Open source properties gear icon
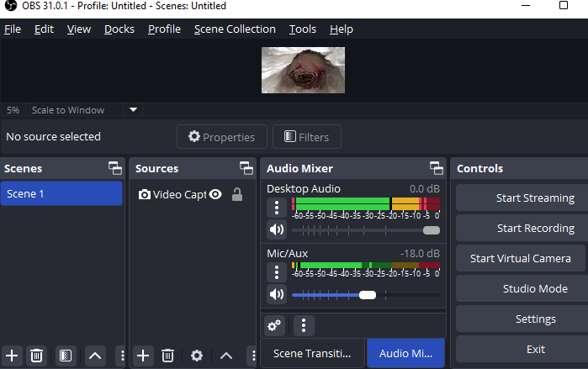The width and height of the screenshot is (588, 369). (197, 356)
